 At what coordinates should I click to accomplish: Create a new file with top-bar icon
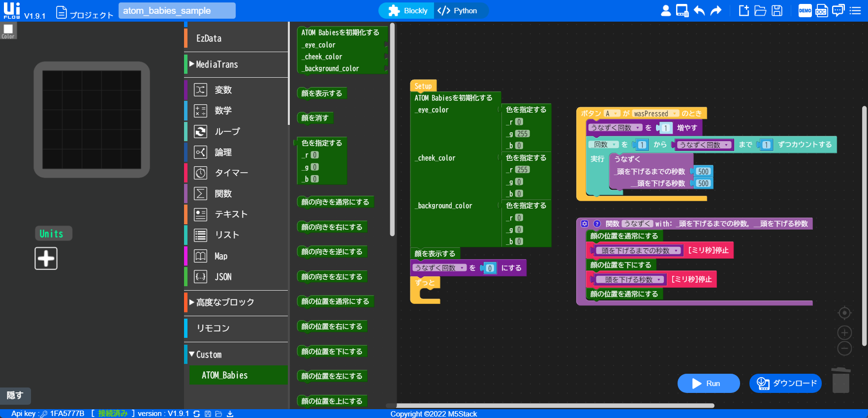744,11
